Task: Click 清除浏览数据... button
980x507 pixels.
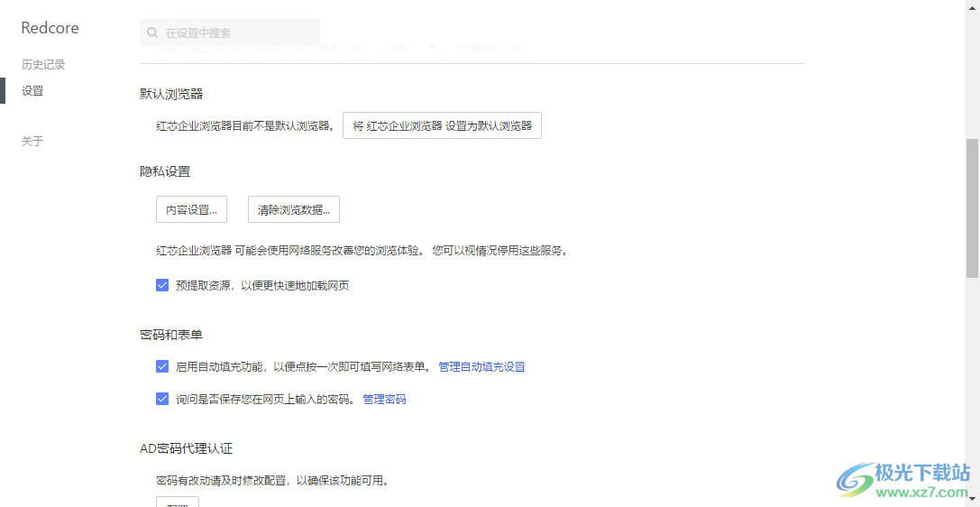Action: pyautogui.click(x=294, y=209)
